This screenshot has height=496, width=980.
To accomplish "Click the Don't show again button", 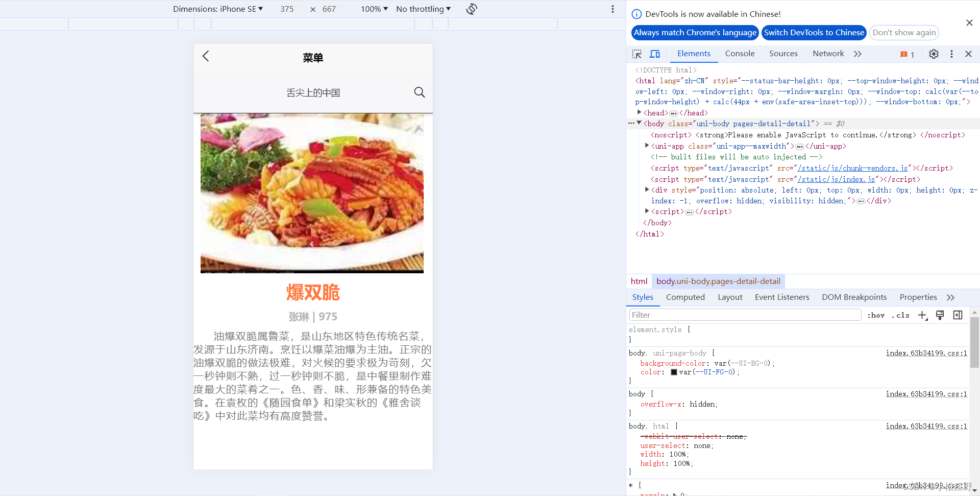I will pos(904,33).
